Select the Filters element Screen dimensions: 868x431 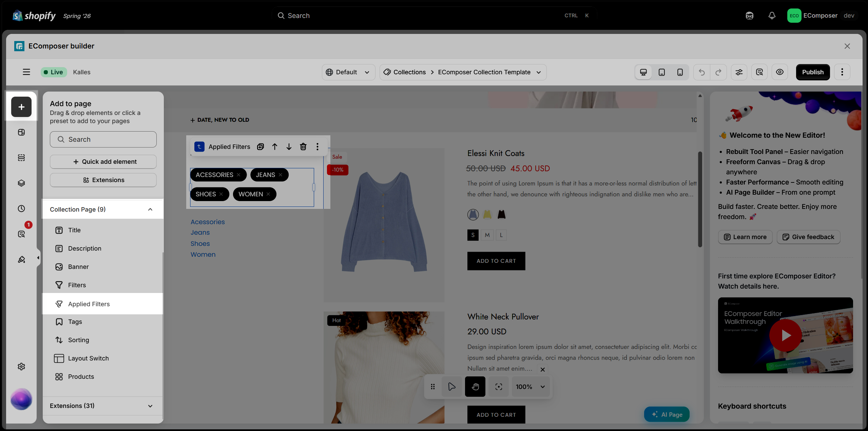click(102, 285)
